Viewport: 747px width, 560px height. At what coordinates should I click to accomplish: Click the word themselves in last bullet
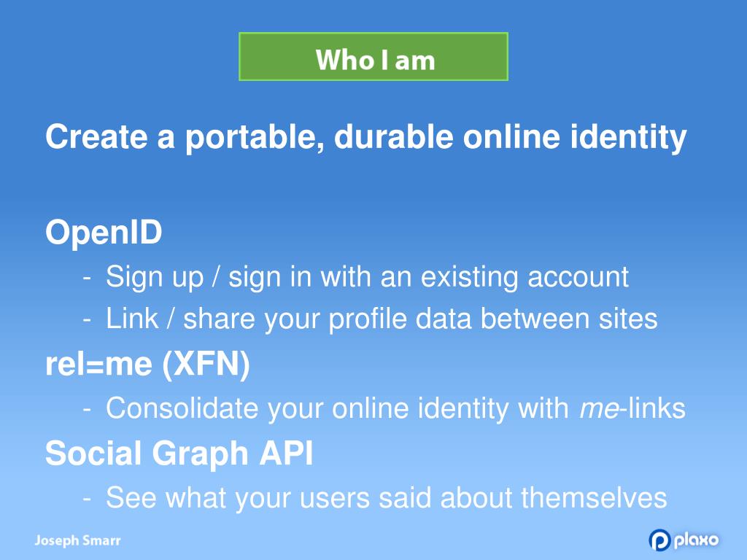click(x=594, y=497)
